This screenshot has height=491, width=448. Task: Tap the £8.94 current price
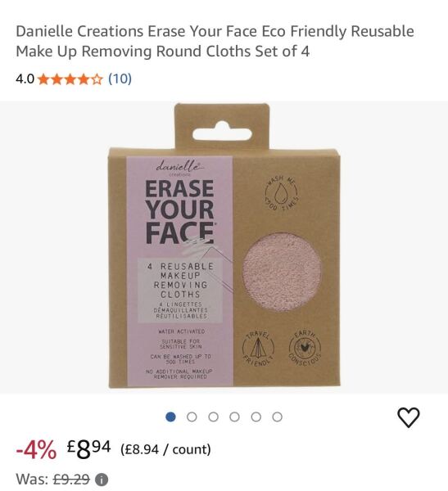(x=88, y=448)
